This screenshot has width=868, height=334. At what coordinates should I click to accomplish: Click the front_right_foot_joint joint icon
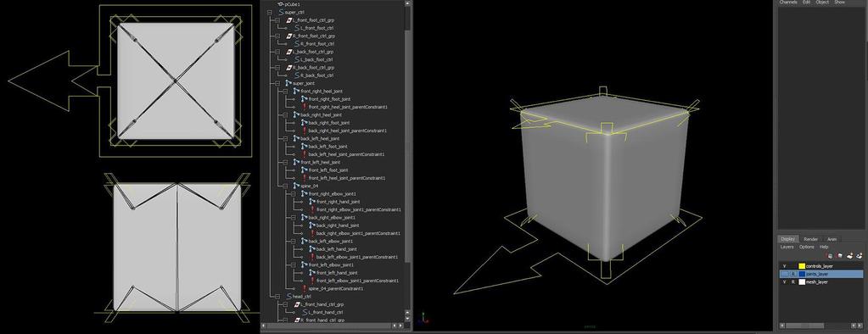pyautogui.click(x=305, y=99)
